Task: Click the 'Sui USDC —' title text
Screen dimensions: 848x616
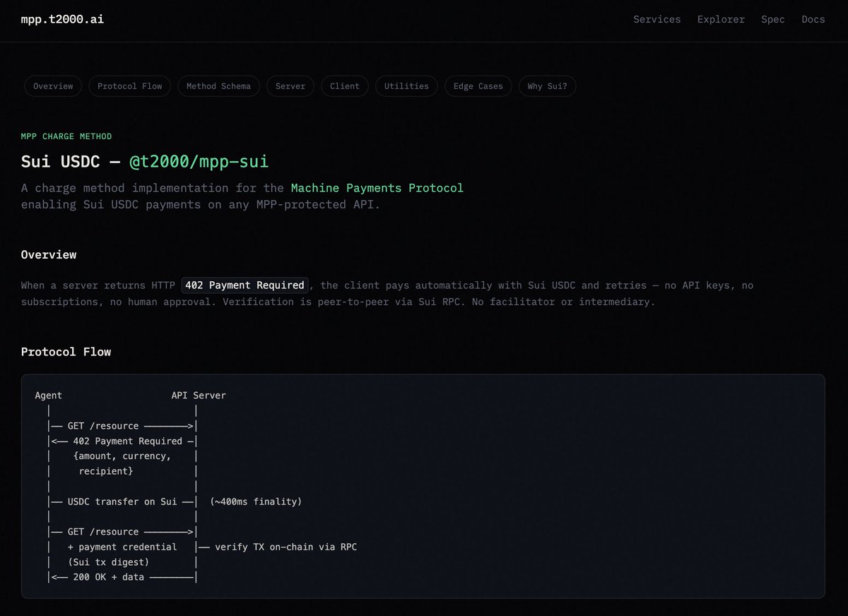Action: (72, 162)
